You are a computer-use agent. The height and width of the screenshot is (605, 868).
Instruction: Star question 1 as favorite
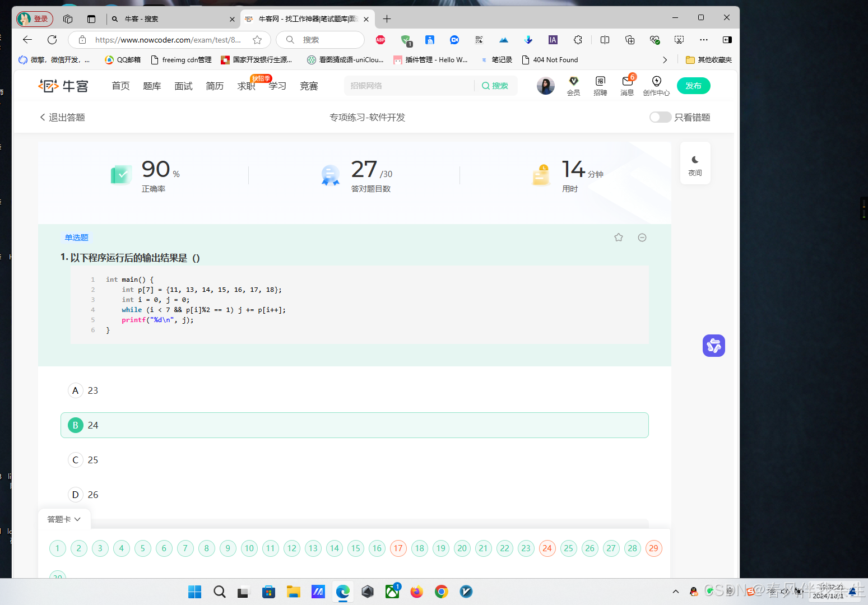[619, 238]
